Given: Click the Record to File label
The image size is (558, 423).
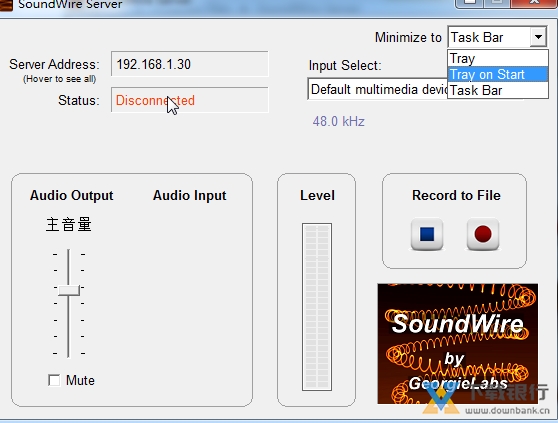Looking at the screenshot, I should pyautogui.click(x=456, y=195).
